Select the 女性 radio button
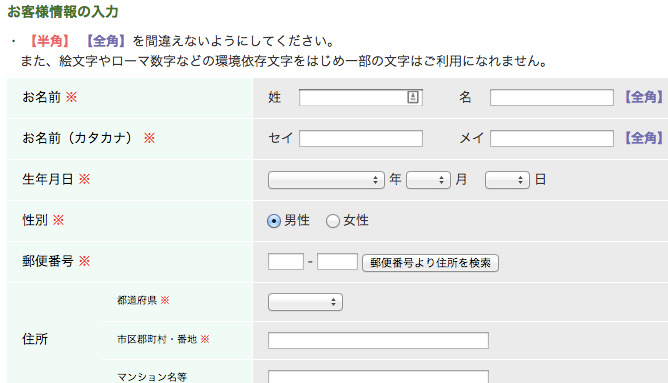The width and height of the screenshot is (668, 383). [333, 221]
